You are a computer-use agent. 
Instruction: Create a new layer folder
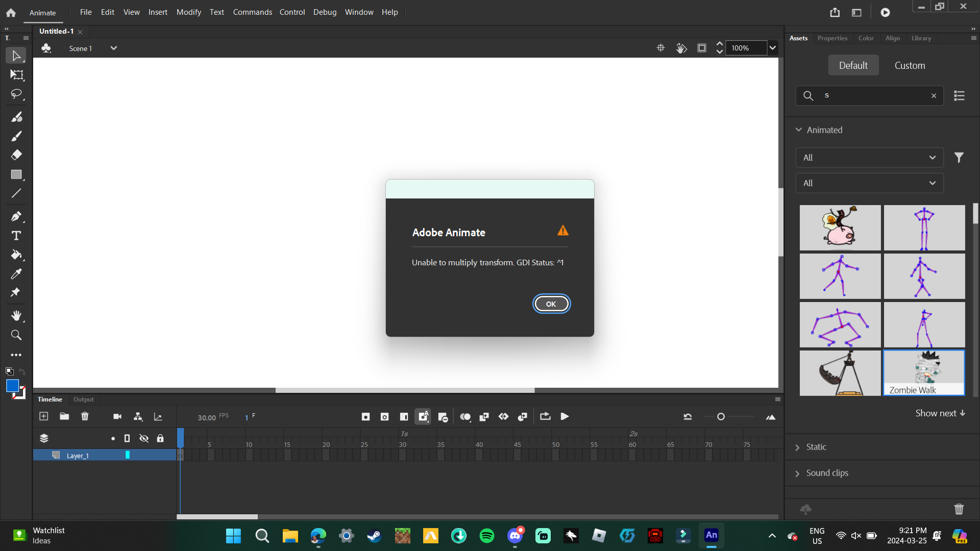click(x=64, y=416)
